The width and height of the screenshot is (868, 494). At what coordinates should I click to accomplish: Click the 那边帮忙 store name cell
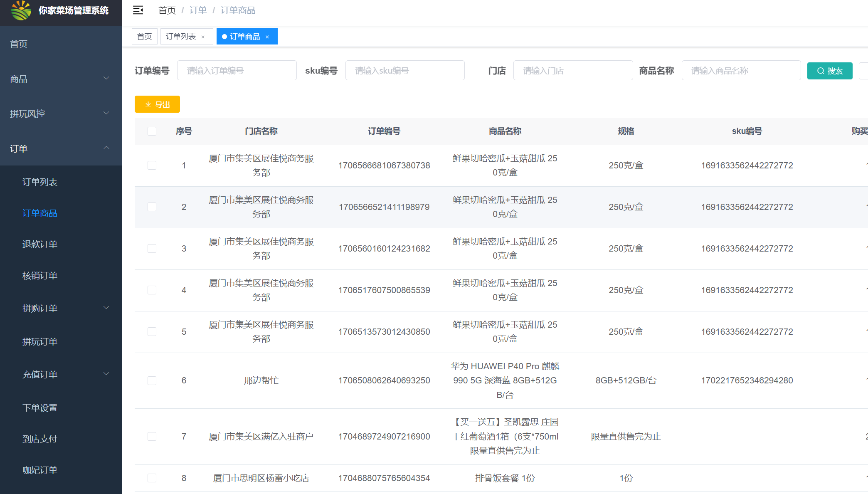click(x=261, y=380)
